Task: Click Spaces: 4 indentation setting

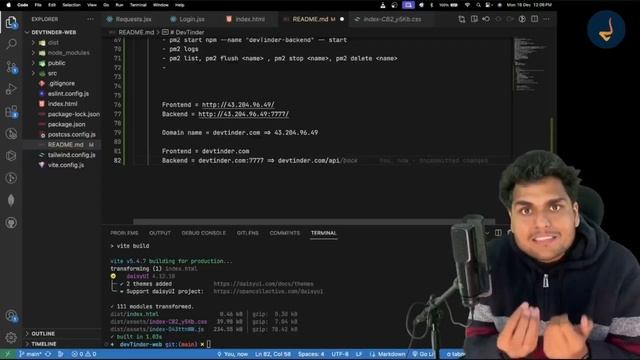Action: coord(311,354)
